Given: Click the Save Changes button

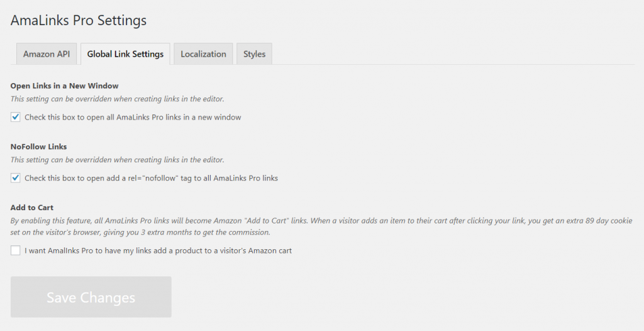Looking at the screenshot, I should (91, 297).
